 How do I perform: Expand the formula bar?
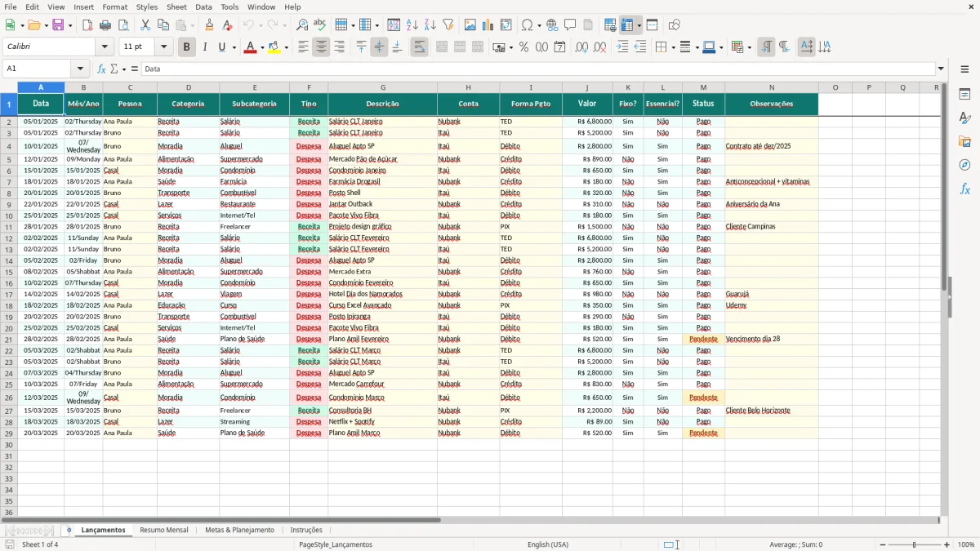pyautogui.click(x=941, y=69)
